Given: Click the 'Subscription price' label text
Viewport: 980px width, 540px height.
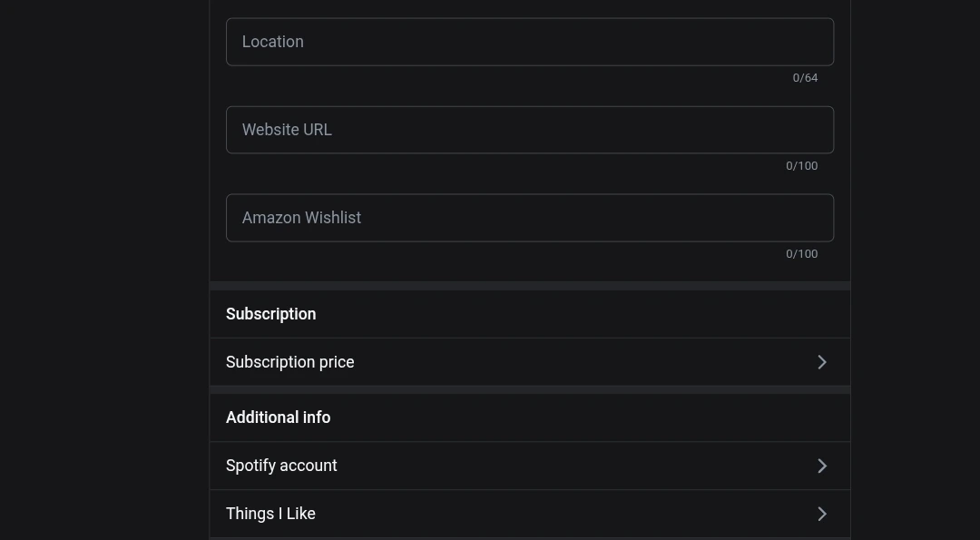Looking at the screenshot, I should point(290,362).
